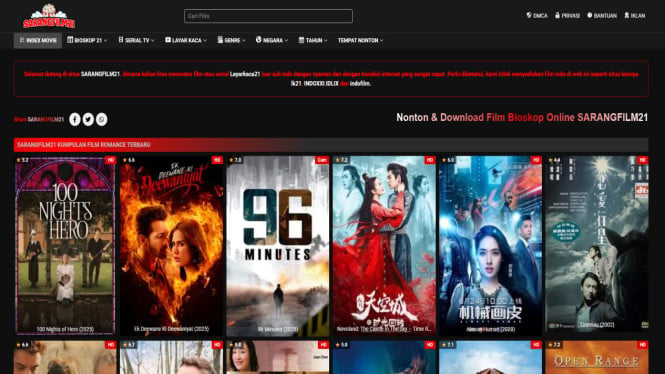The image size is (665, 374).
Task: Click the Bioskop 21 film icon
Action: coord(70,40)
